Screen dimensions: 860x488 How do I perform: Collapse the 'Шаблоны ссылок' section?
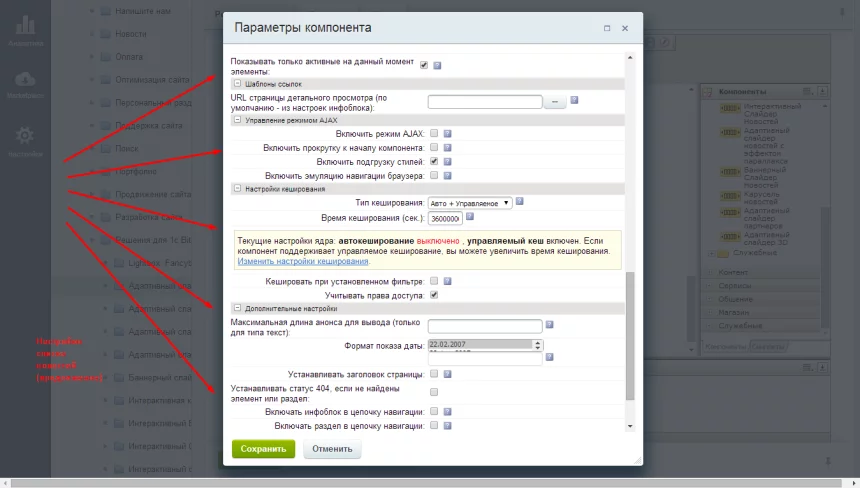point(237,84)
